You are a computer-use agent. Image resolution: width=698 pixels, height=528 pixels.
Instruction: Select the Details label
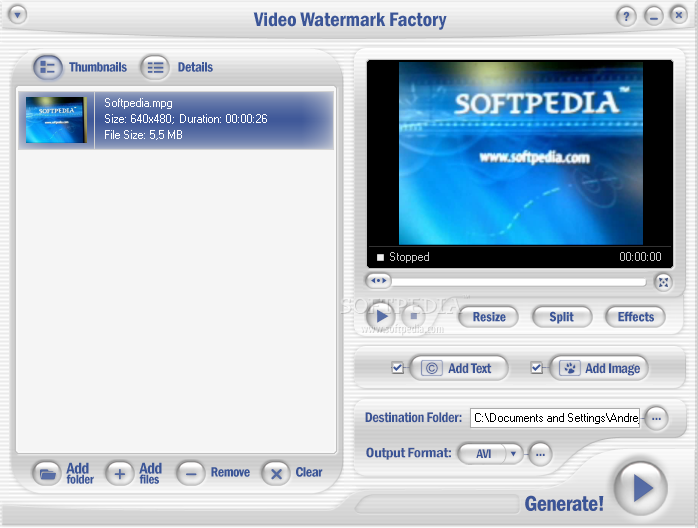coord(195,67)
